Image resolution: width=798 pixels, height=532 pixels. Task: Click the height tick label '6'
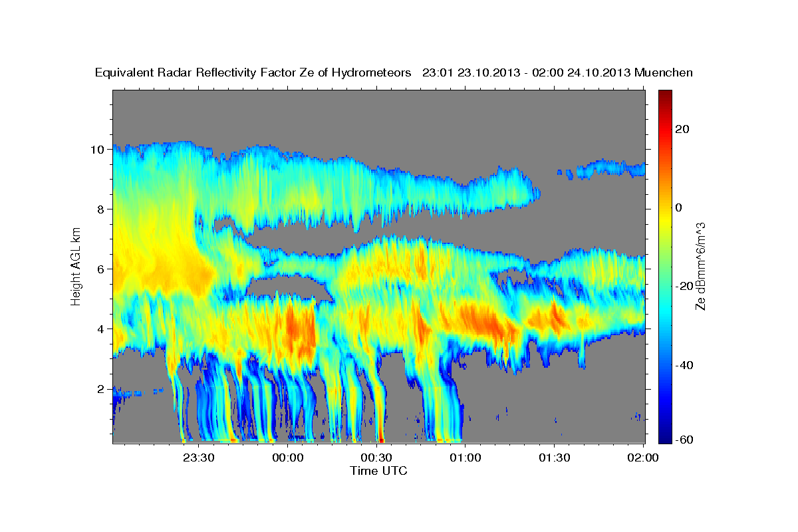[102, 269]
